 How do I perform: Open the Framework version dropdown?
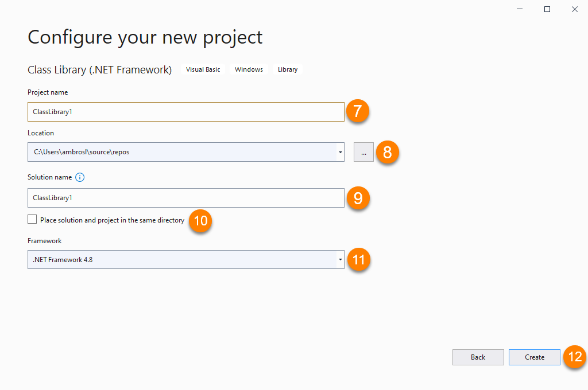(340, 259)
